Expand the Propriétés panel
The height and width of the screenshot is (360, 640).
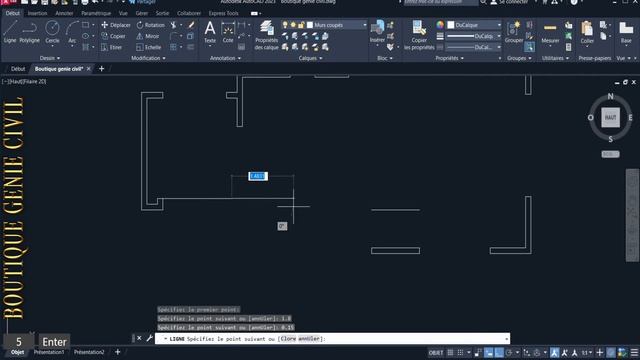click(449, 58)
